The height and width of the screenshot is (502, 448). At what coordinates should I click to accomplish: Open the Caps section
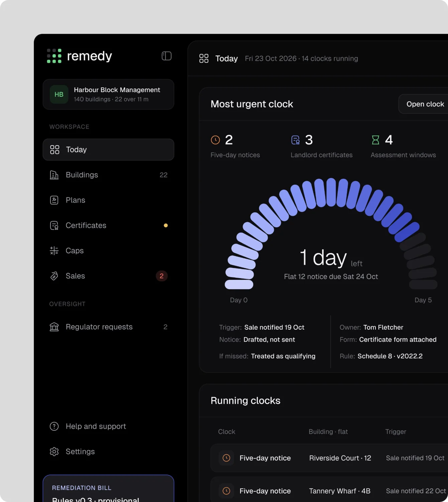point(108,251)
